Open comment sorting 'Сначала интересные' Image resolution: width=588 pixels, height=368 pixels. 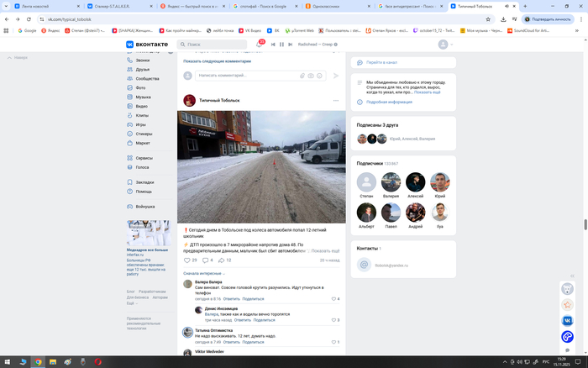[x=203, y=273]
